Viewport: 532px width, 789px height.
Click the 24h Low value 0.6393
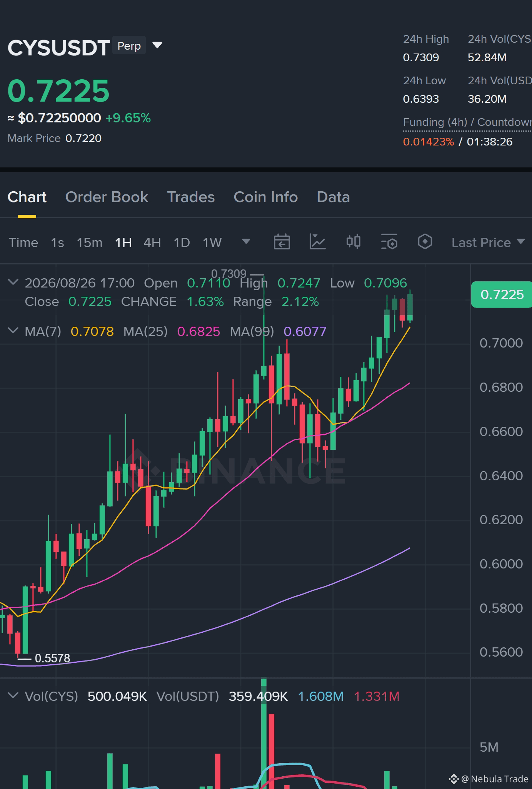click(421, 99)
